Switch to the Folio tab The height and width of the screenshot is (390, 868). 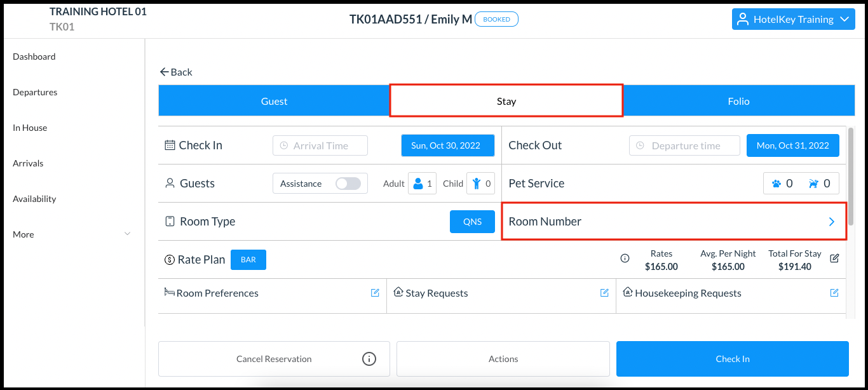pos(738,102)
